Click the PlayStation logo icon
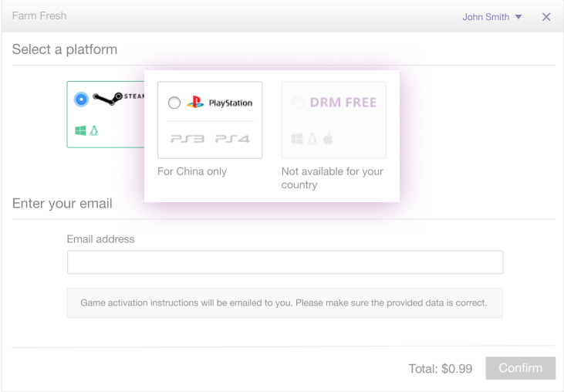The width and height of the screenshot is (564, 392). point(195,102)
